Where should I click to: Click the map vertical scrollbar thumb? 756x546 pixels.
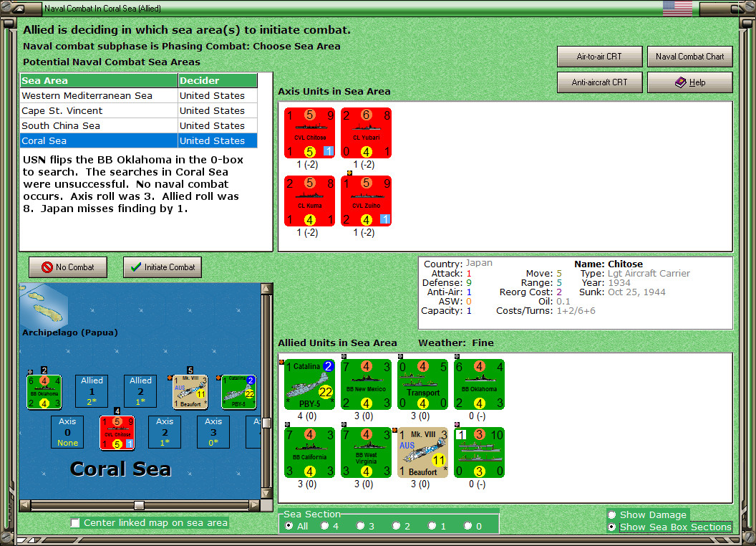[266, 423]
